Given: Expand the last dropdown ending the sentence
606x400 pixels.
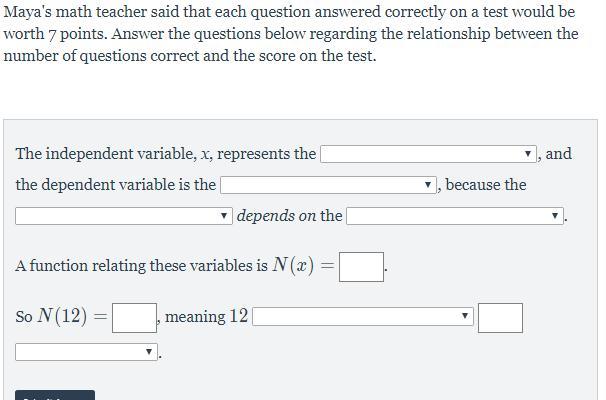Looking at the screenshot, I should (x=86, y=352).
